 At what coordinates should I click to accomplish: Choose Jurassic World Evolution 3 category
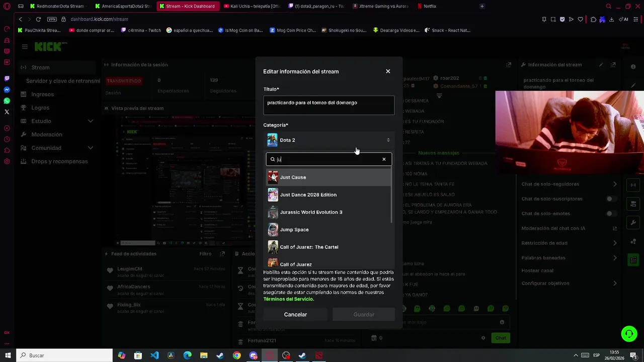(329, 212)
